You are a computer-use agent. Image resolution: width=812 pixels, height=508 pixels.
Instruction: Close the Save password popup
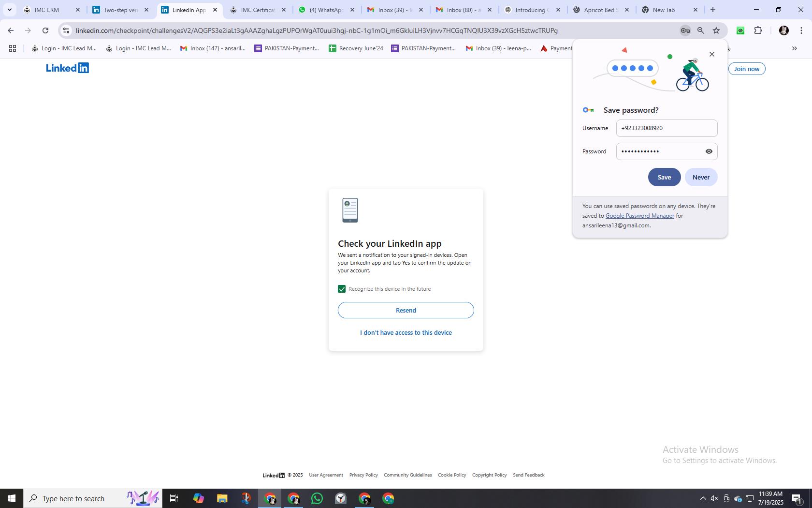711,54
